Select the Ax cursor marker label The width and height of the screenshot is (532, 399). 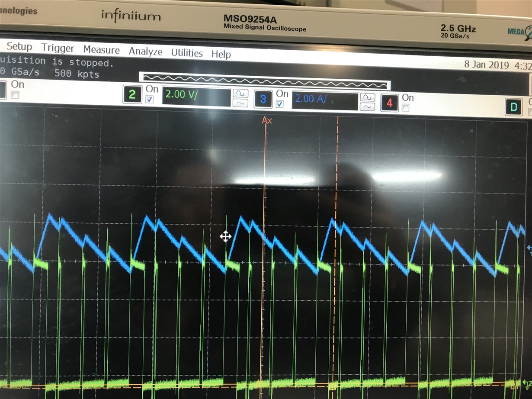click(x=267, y=121)
